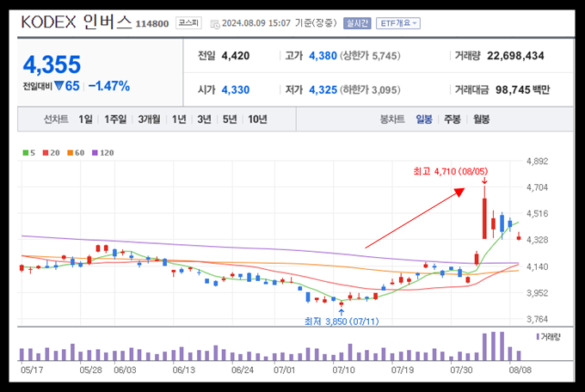
Task: Click stock code 114800
Action: pos(152,24)
